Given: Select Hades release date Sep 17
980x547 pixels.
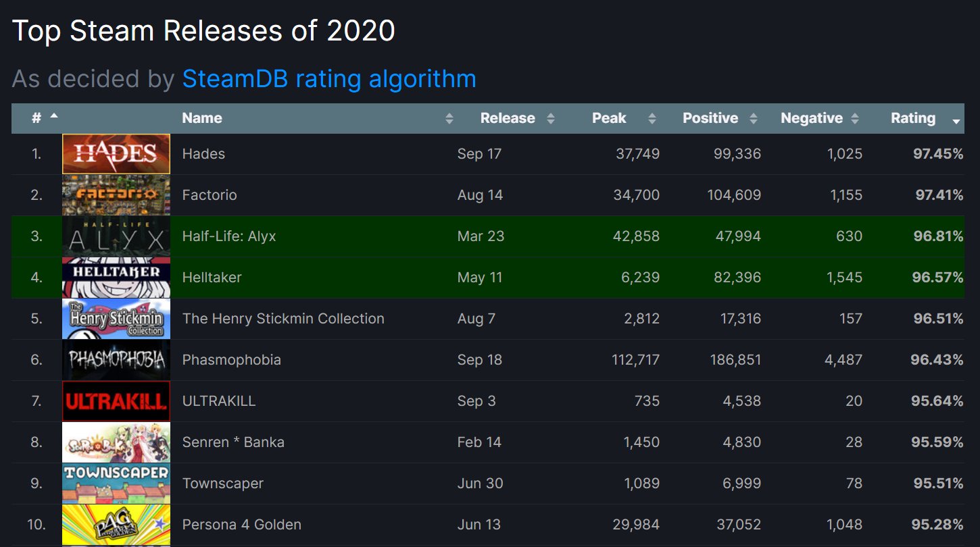Looking at the screenshot, I should pos(479,154).
